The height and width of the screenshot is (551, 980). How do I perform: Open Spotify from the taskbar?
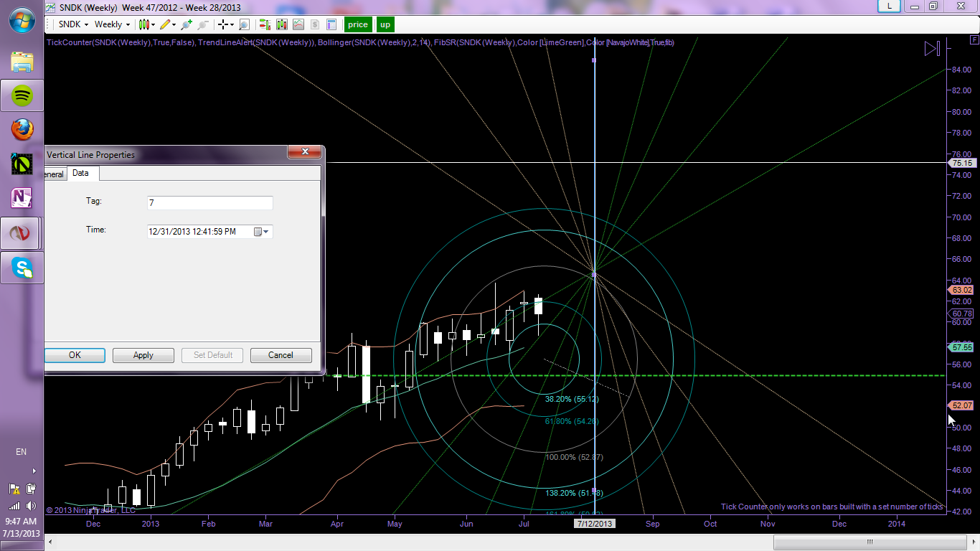[x=22, y=95]
